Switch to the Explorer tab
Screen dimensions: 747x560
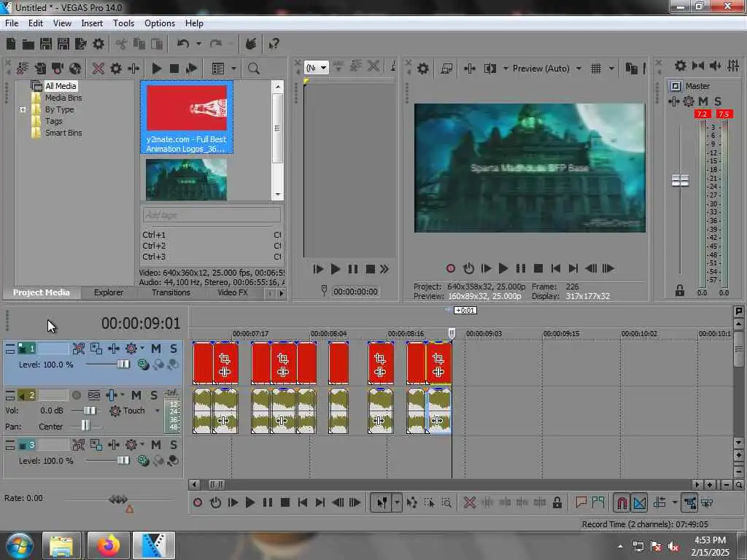109,292
